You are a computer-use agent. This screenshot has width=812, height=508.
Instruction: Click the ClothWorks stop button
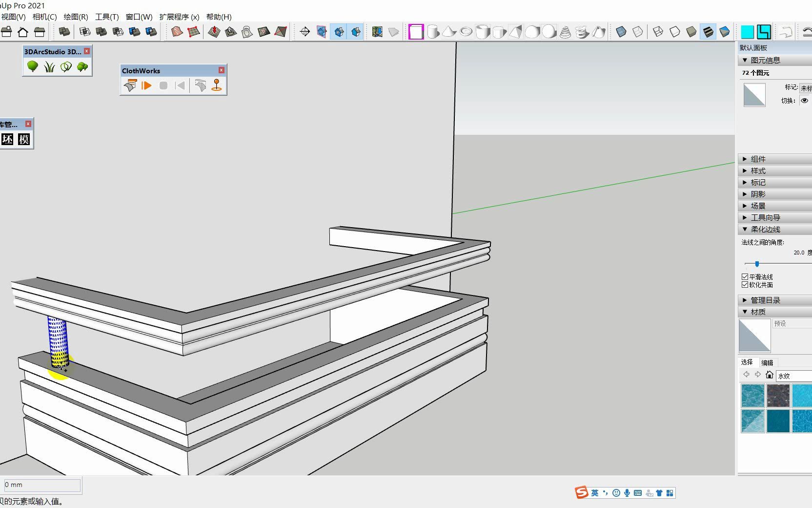tap(163, 85)
